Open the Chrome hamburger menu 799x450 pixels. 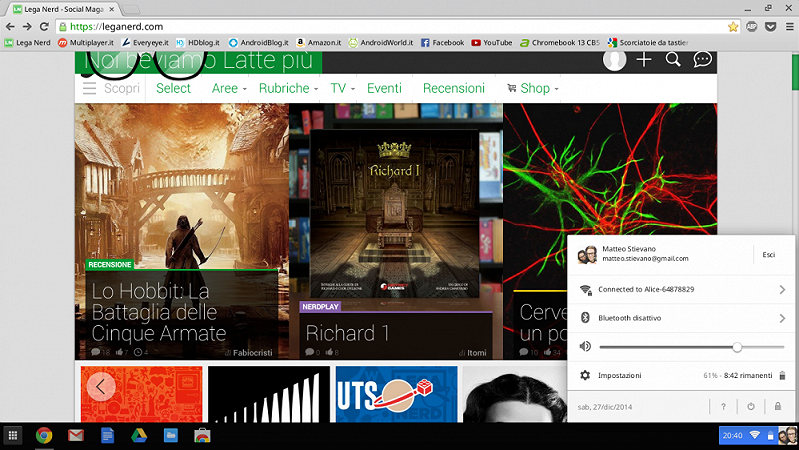(789, 27)
